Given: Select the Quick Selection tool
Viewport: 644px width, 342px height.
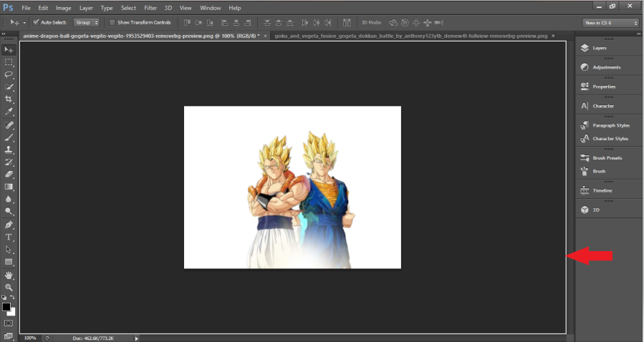Looking at the screenshot, I should click(x=9, y=87).
